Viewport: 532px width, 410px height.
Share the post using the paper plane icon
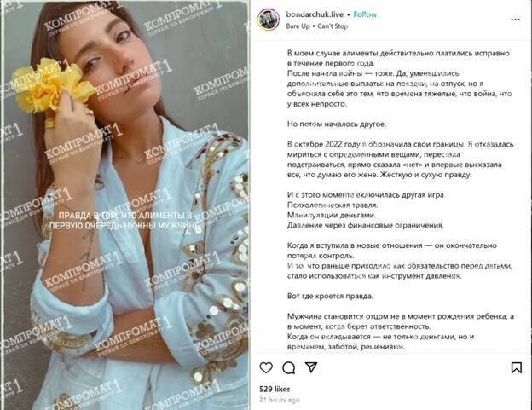(x=311, y=367)
